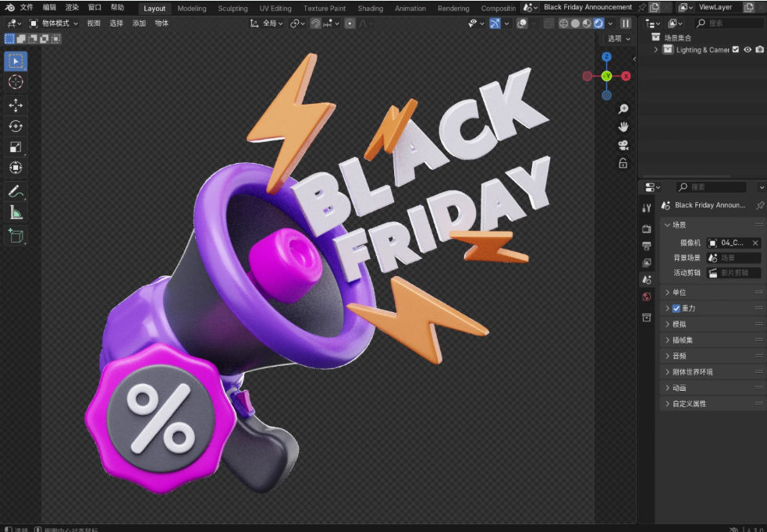This screenshot has height=532, width=767.
Task: Click the Blender logo menu icon
Action: [x=9, y=7]
